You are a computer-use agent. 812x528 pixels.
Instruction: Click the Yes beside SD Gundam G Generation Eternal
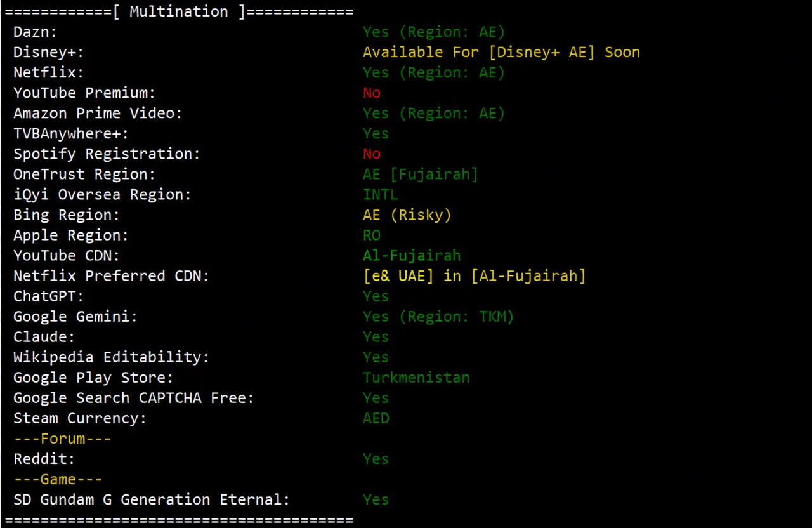(x=376, y=499)
